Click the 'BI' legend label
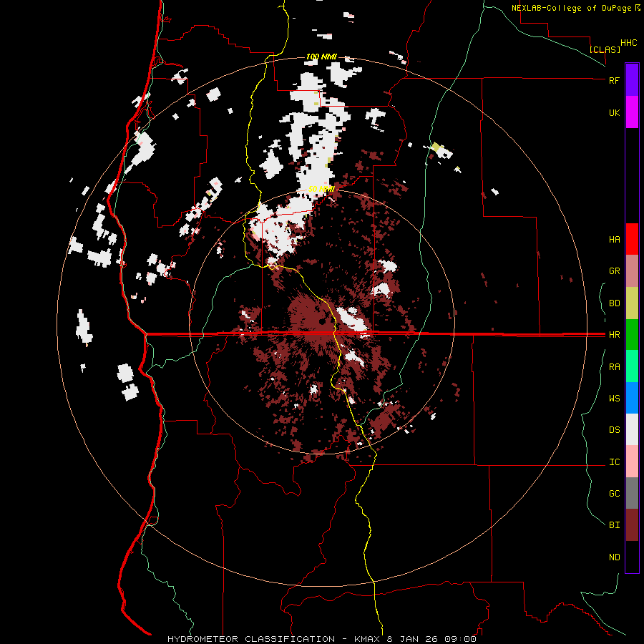 614,525
